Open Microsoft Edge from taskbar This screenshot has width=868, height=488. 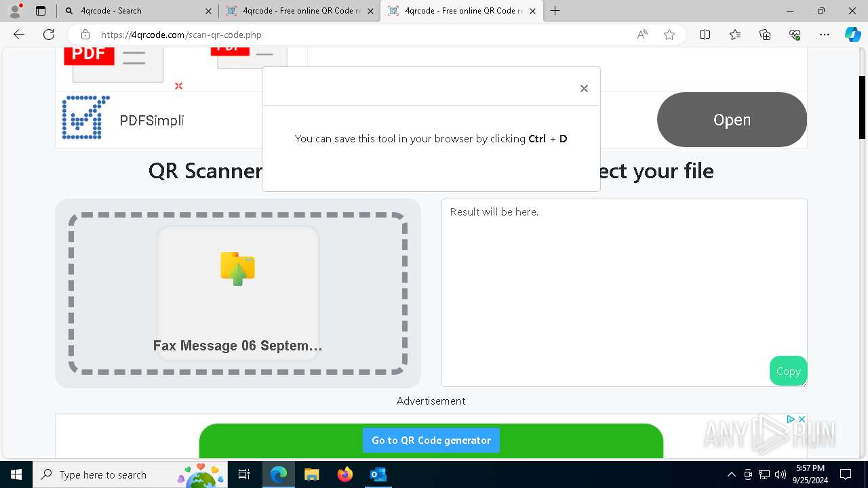[279, 474]
